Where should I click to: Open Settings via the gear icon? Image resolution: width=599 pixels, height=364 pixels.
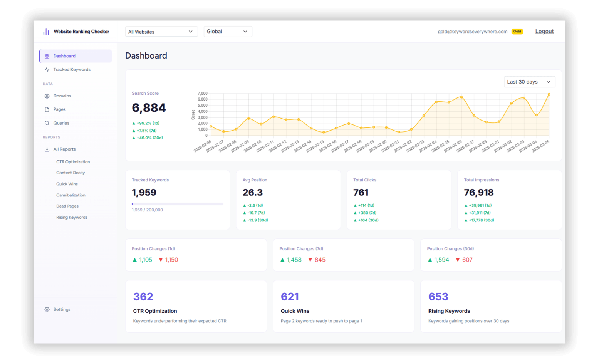point(47,309)
